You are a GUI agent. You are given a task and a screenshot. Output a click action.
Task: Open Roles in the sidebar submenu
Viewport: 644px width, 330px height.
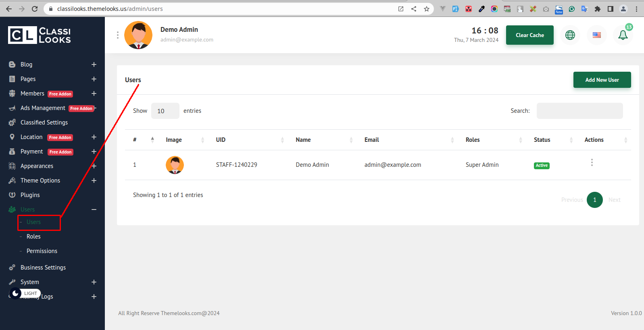point(33,237)
